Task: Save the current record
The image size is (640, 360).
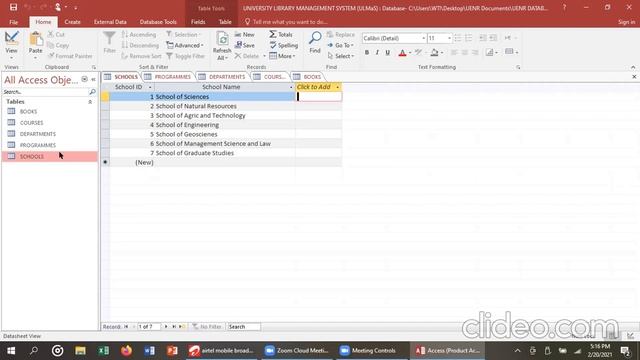Action: 244,45
